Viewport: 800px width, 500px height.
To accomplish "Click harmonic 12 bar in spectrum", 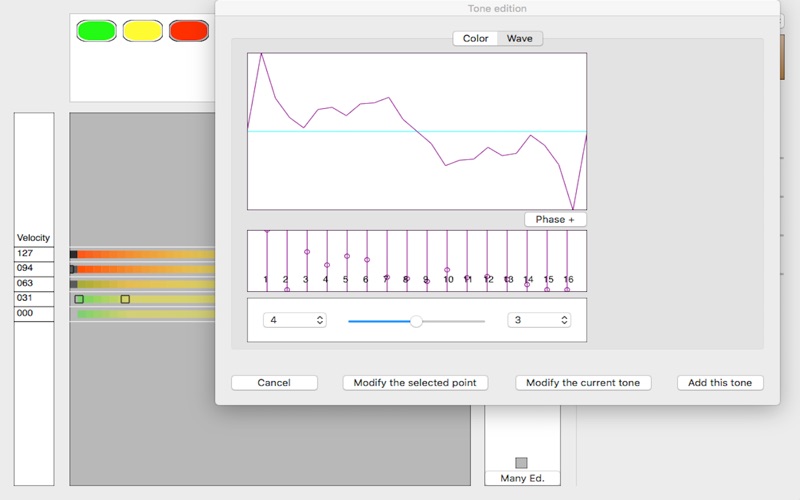I will [x=487, y=261].
